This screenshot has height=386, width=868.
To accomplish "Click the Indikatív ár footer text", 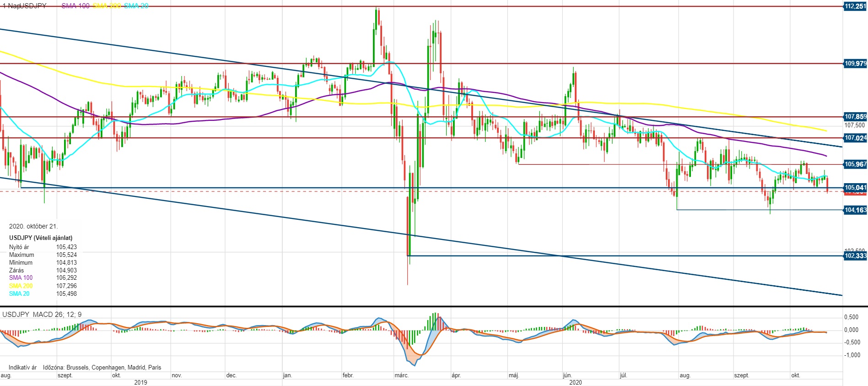I will (22, 367).
